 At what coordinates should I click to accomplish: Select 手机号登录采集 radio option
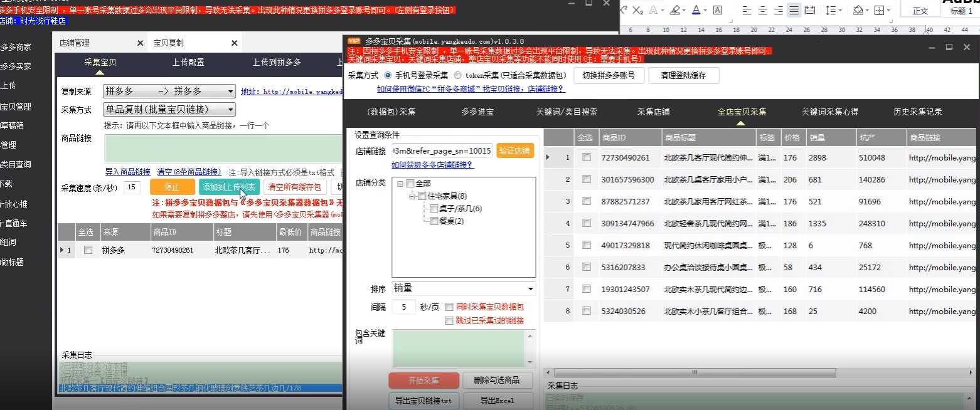(x=387, y=75)
